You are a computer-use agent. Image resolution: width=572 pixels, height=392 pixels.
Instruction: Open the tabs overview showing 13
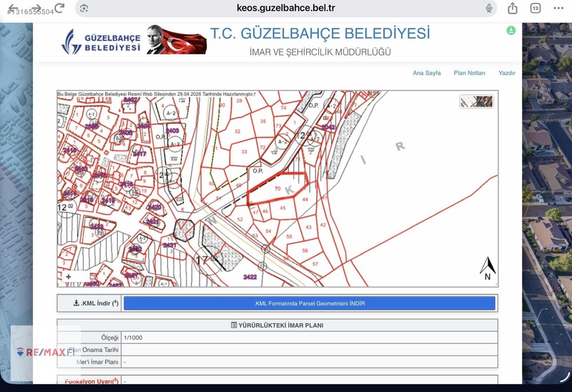(x=535, y=8)
